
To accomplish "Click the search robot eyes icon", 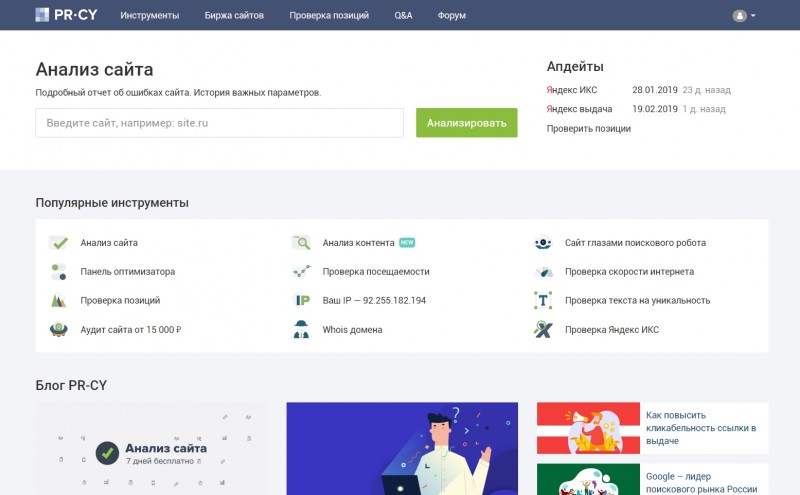I will 543,243.
